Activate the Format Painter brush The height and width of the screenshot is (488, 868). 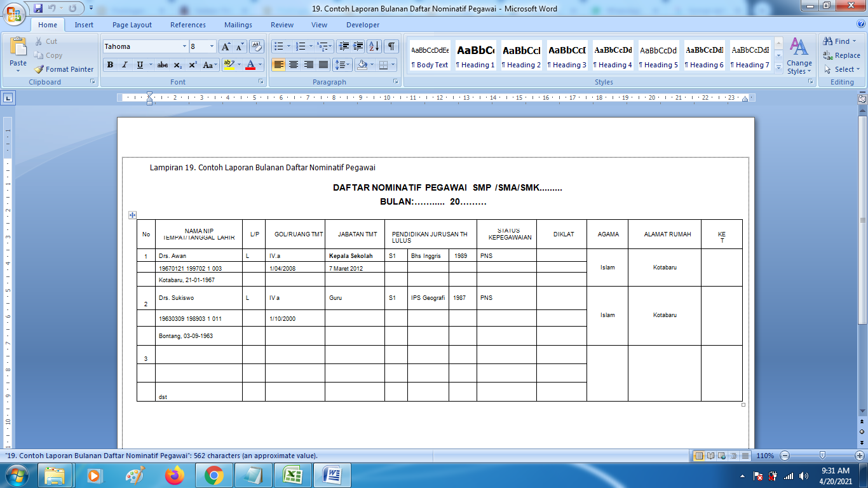(x=64, y=69)
